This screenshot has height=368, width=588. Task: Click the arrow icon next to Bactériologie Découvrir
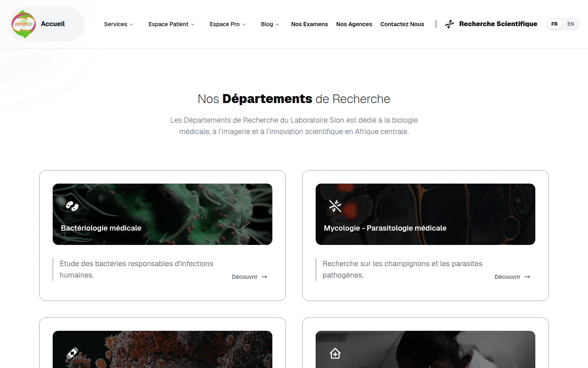[264, 277]
